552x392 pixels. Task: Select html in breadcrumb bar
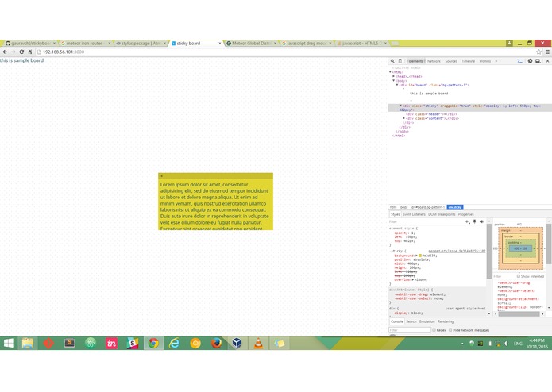[x=393, y=207]
